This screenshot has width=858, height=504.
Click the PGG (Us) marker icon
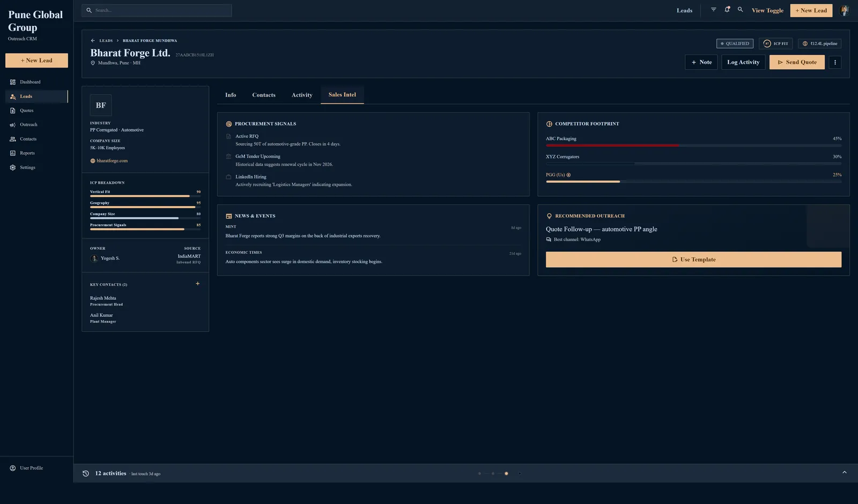[x=568, y=175]
